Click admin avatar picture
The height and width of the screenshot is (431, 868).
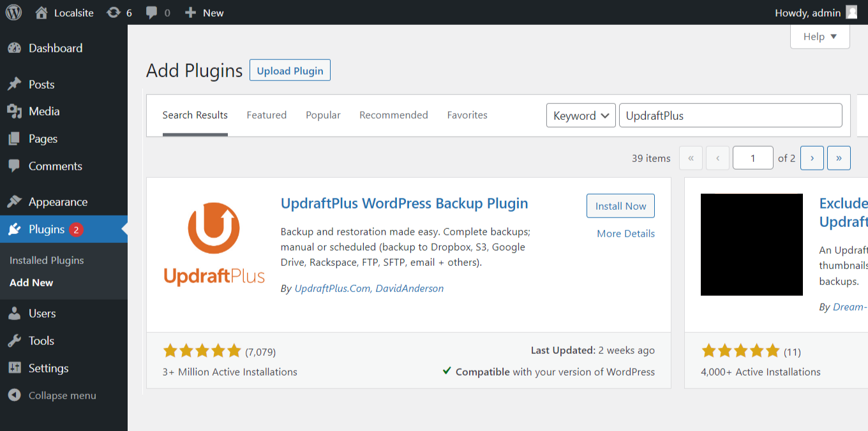pos(851,12)
